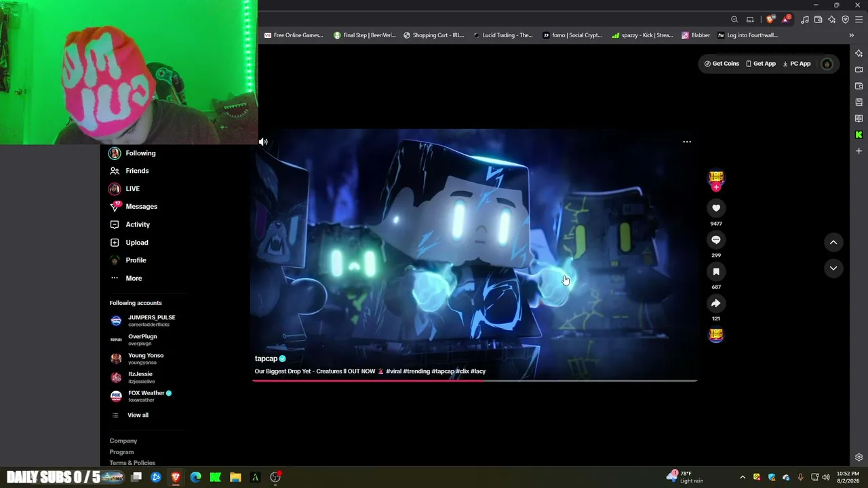Open Leo AI sparkle icon in toolbar
This screenshot has height=488, width=868.
(x=832, y=20)
